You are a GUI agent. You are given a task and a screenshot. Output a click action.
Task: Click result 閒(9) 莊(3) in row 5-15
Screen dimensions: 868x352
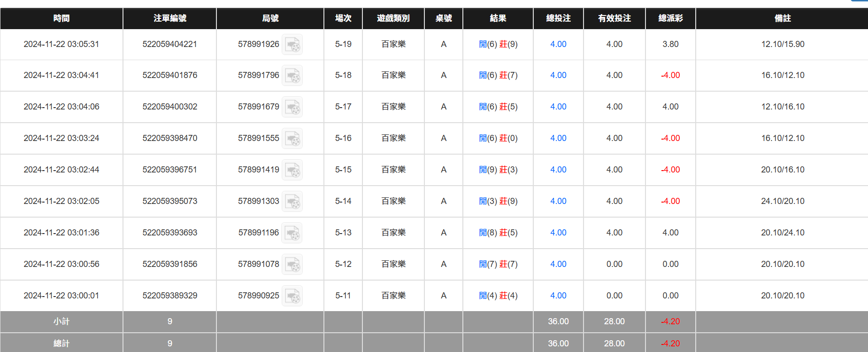pyautogui.click(x=498, y=170)
